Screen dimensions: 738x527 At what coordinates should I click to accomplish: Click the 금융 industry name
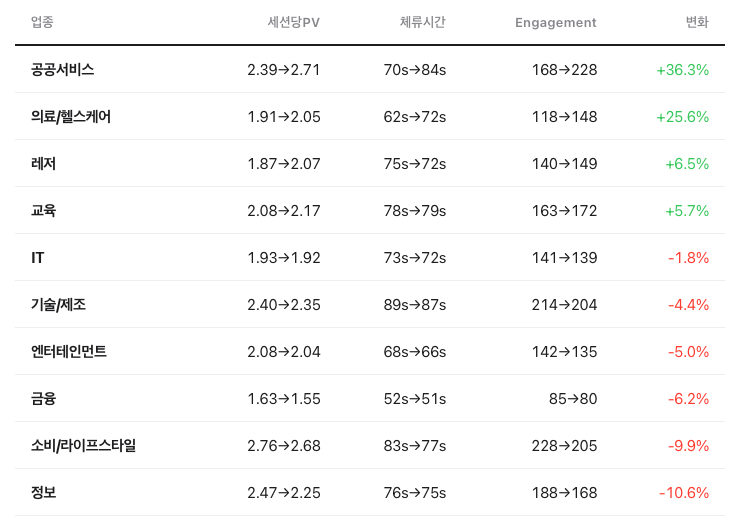tap(44, 399)
